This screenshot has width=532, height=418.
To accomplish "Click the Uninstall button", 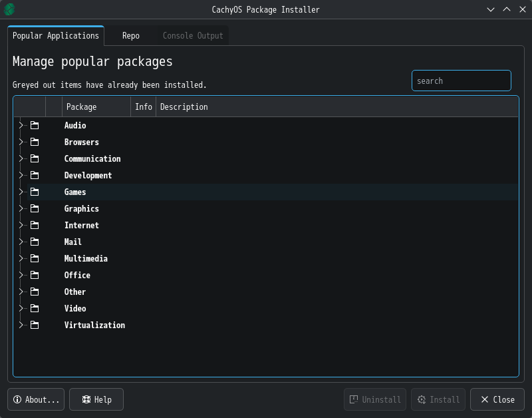I will point(375,399).
